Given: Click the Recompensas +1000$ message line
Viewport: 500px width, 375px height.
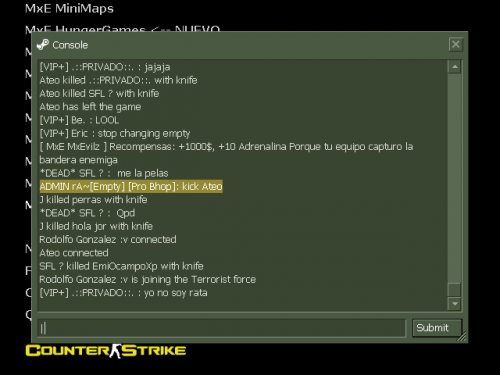Looking at the screenshot, I should click(x=226, y=153).
